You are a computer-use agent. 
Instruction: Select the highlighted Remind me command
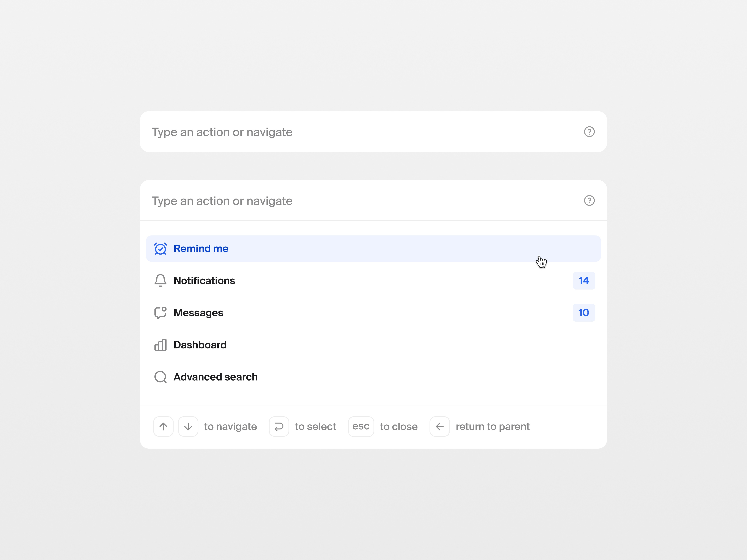201,248
